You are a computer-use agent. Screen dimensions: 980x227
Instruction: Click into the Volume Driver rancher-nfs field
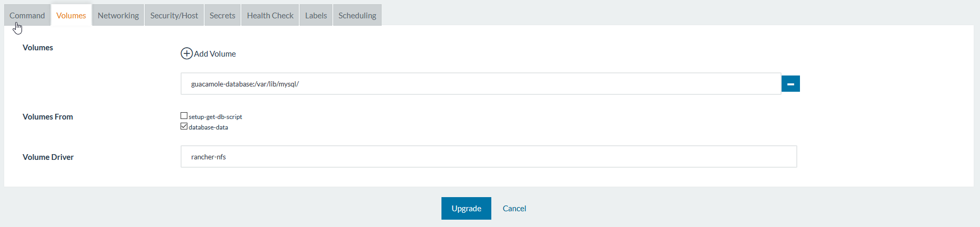(489, 157)
